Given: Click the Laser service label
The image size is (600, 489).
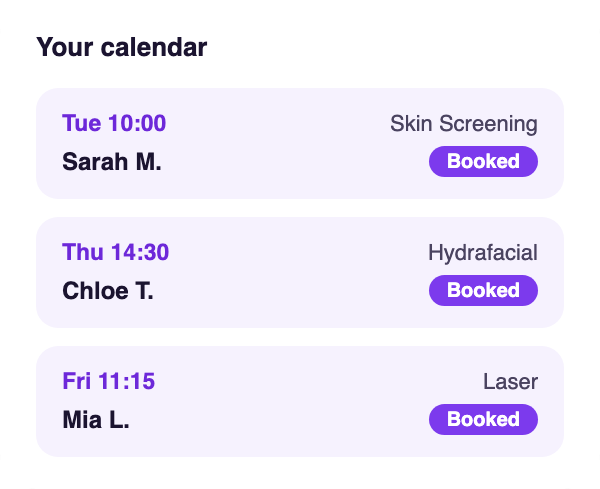Looking at the screenshot, I should (x=510, y=381).
